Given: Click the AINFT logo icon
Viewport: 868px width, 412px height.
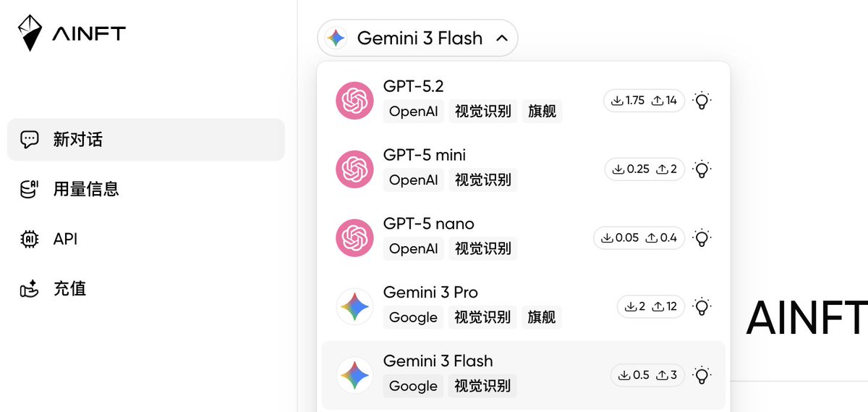Looking at the screenshot, I should point(30,33).
